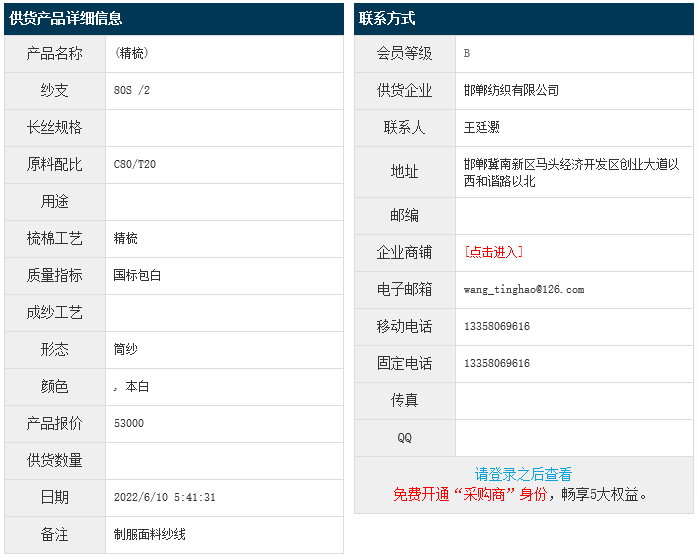
Task: Click the remark text 制服面料纱线
Action: tap(150, 534)
